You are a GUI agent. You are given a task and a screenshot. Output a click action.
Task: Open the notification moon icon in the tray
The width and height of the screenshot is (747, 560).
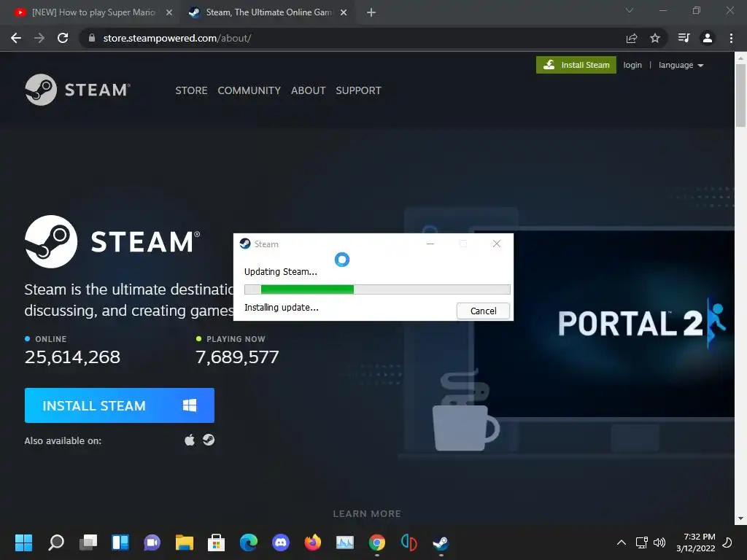[x=727, y=542]
